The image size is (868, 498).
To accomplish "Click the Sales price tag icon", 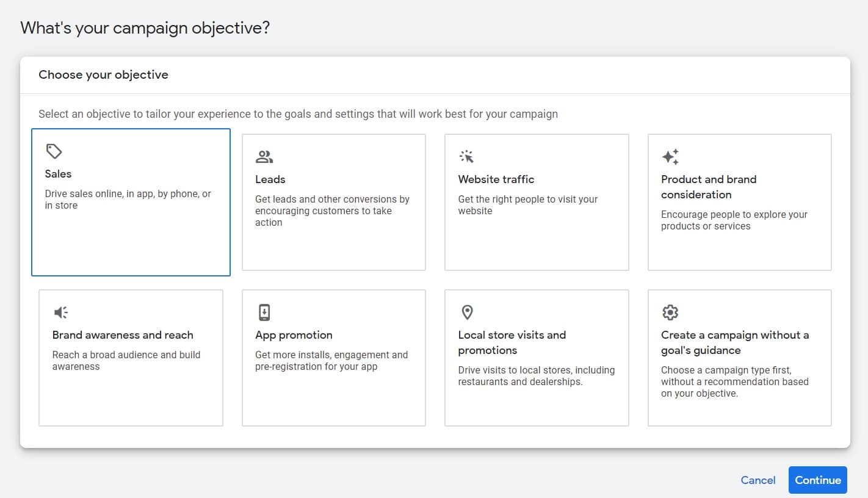I will point(54,151).
